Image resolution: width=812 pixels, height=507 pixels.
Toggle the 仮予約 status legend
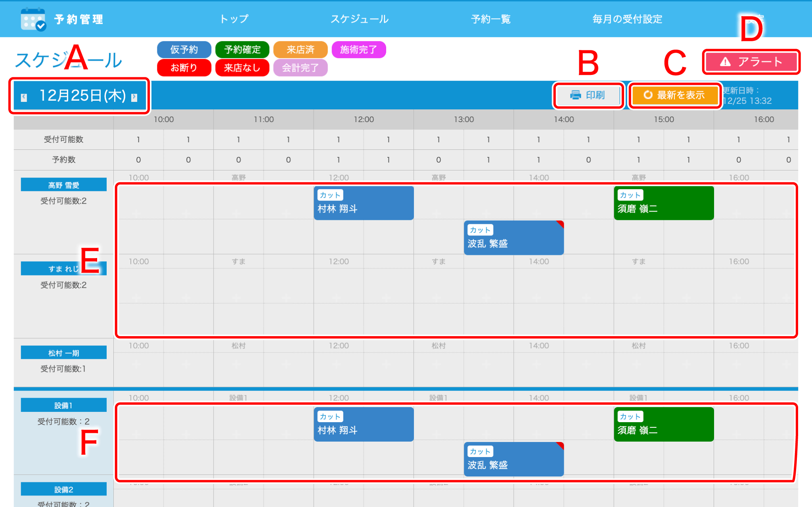pos(184,50)
